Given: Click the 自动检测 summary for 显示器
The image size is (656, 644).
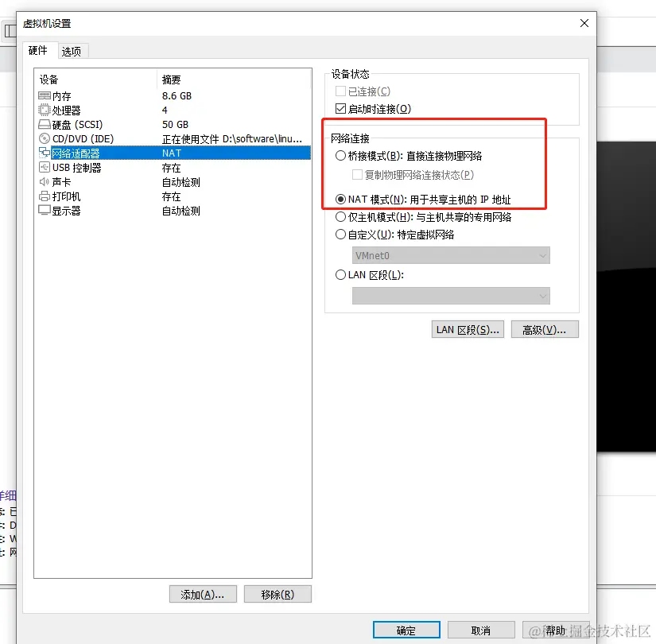Looking at the screenshot, I should pos(180,210).
